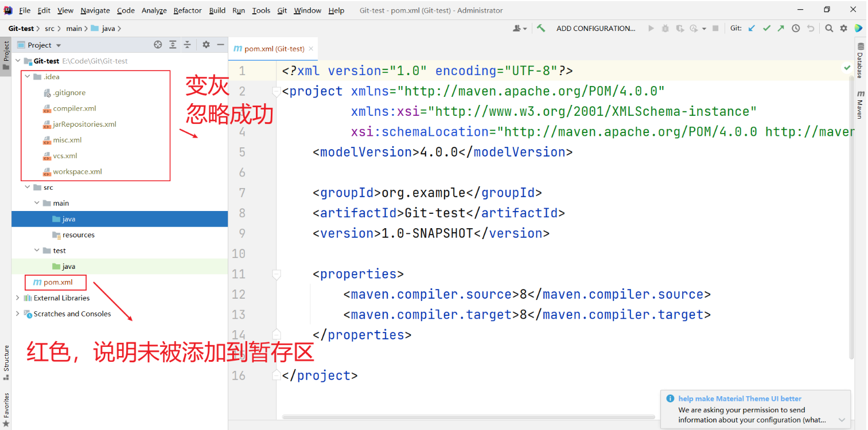Close the pom.xml editor tab
This screenshot has height=430, width=868.
(311, 49)
